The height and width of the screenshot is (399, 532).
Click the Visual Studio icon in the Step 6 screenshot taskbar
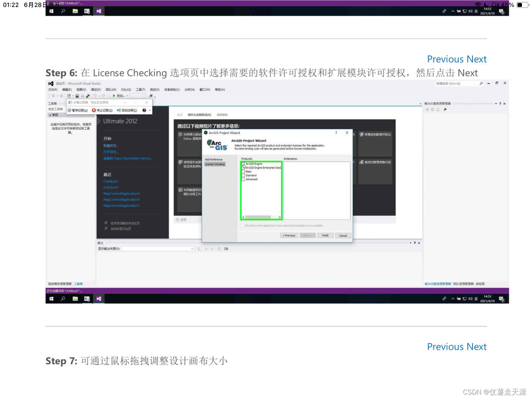[99, 299]
